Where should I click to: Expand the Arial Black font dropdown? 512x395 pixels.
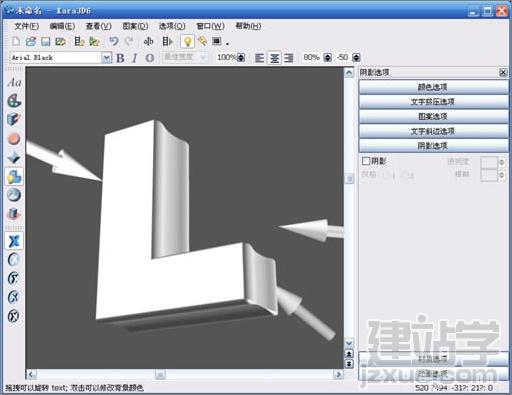point(106,58)
